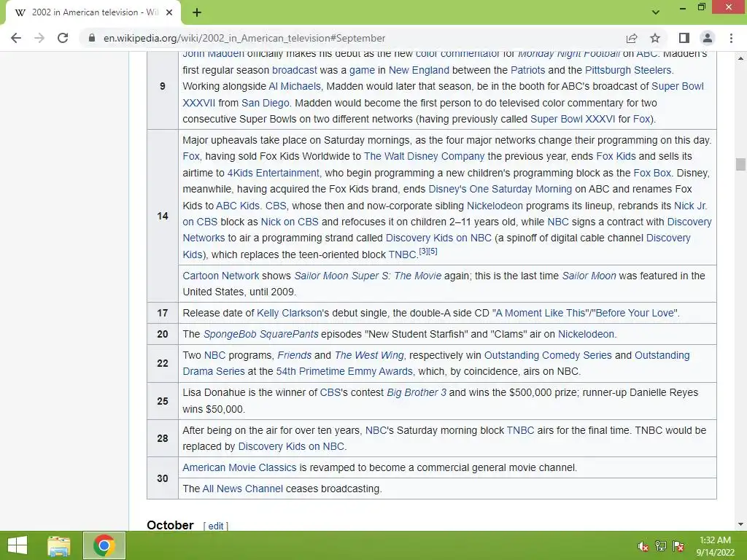Open the Al Michaels link
Screen dimensions: 747x560
295,86
